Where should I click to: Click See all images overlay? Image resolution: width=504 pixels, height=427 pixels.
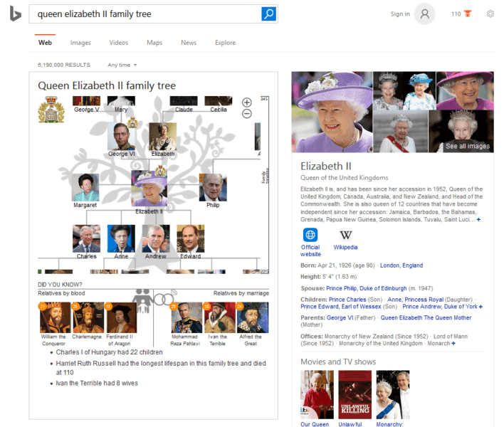click(x=468, y=146)
